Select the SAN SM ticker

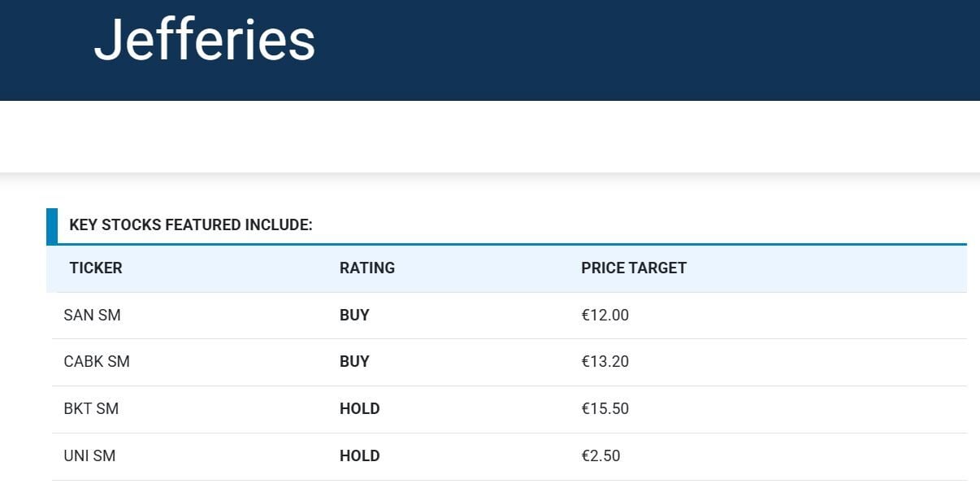(92, 316)
